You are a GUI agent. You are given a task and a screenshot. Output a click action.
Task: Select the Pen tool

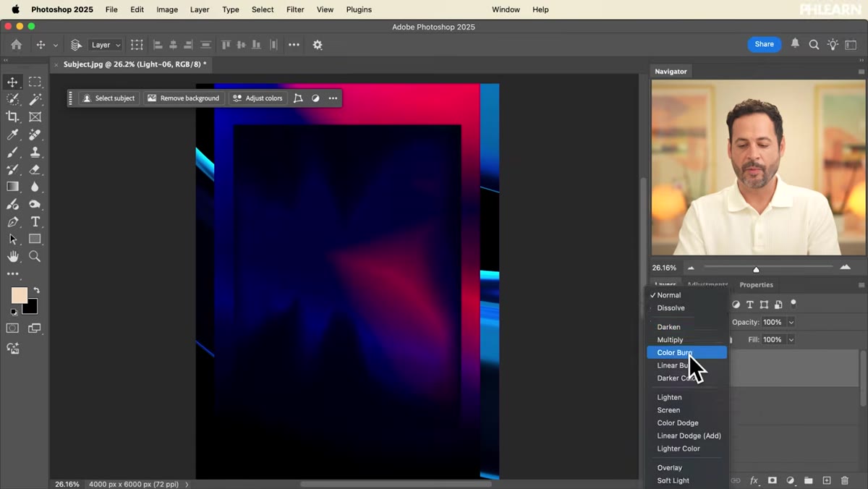[x=12, y=221]
